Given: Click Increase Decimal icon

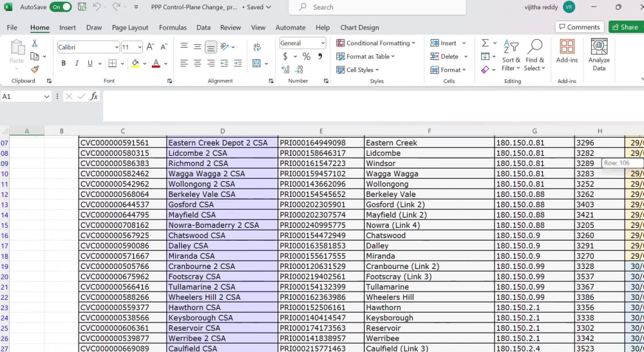Looking at the screenshot, I should point(285,69).
